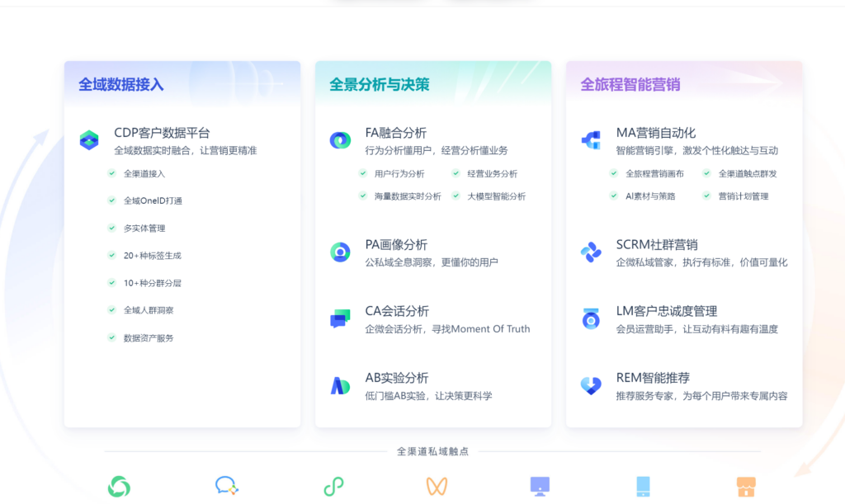This screenshot has width=845, height=504.
Task: Click the orange store touchpoint icon
Action: (x=746, y=487)
